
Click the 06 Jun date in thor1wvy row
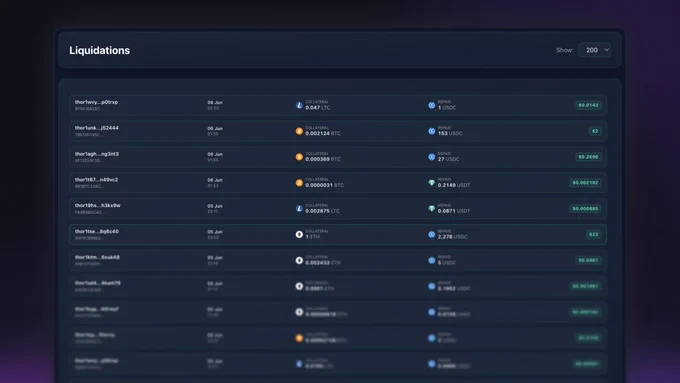tap(215, 103)
